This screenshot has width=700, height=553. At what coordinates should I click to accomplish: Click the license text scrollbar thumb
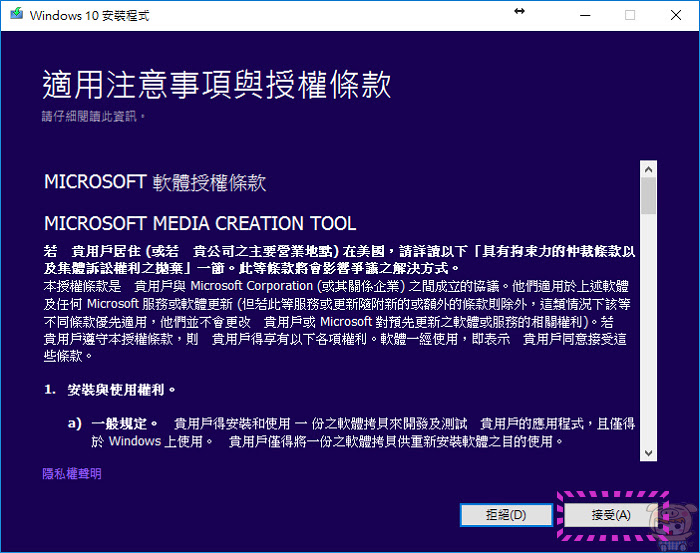pos(648,195)
